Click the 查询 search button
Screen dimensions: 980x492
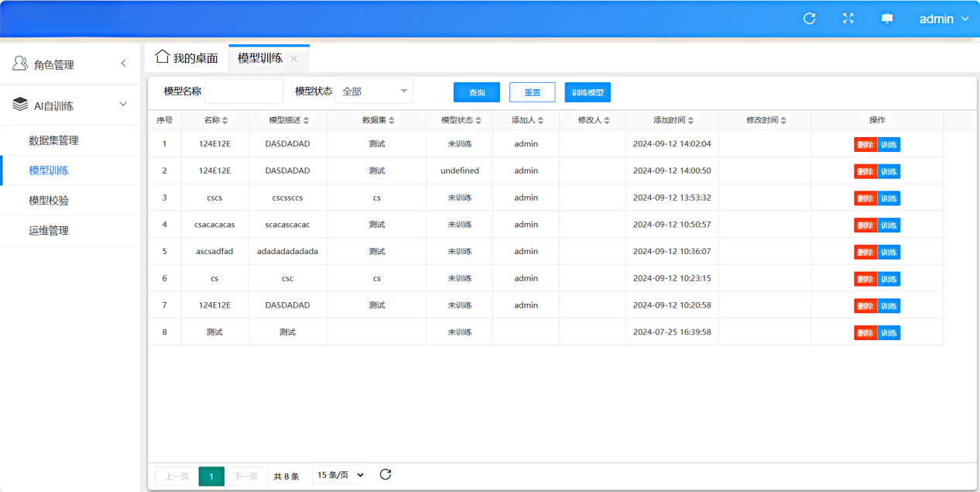(477, 92)
